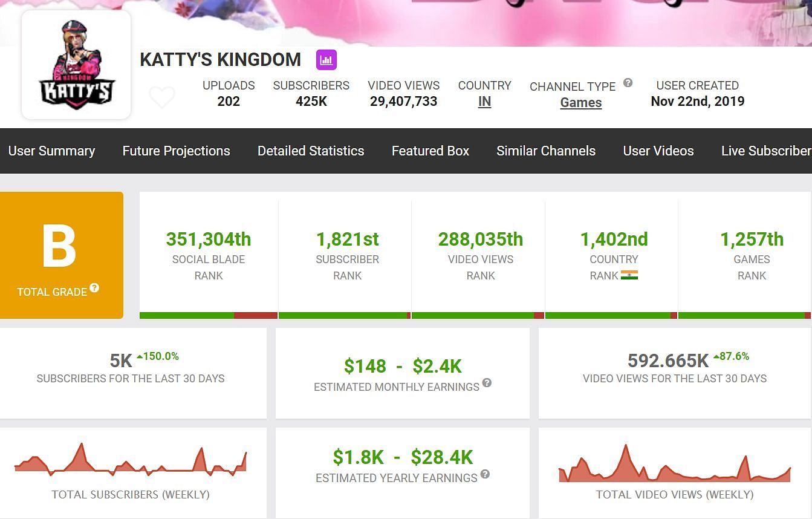Click the 1,821st subscriber rank value

point(348,239)
